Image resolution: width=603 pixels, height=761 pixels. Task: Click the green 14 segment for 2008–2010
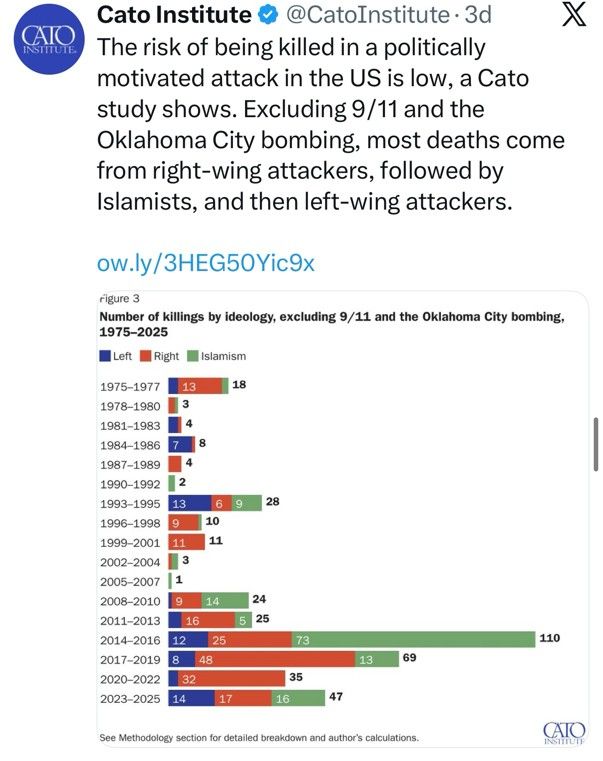tap(225, 601)
